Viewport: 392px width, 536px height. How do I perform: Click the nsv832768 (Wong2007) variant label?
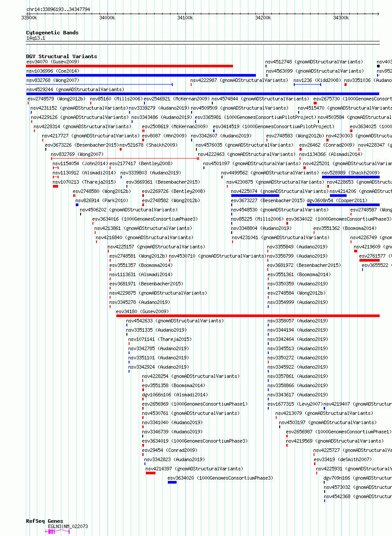pyautogui.click(x=53, y=80)
